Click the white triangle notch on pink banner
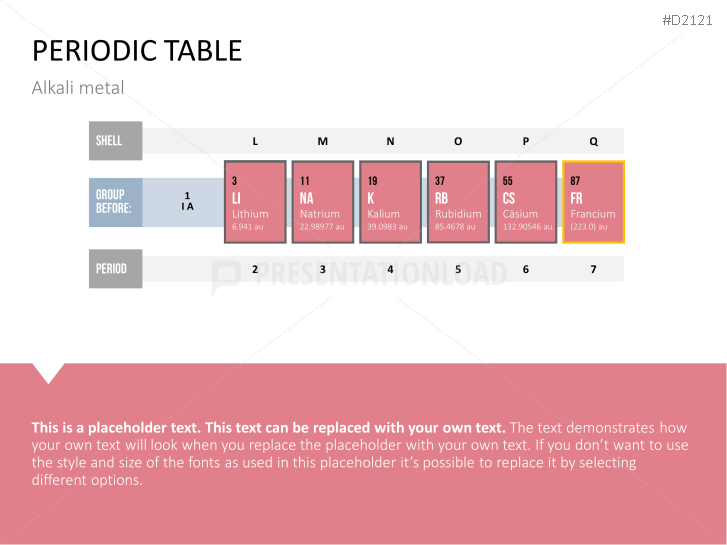Viewport: 727px width, 545px height. [x=48, y=372]
